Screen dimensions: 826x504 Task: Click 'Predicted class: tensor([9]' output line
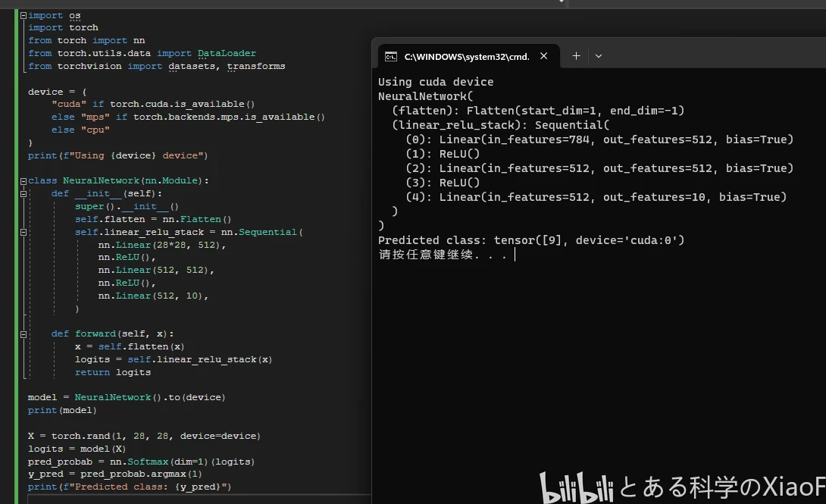531,240
